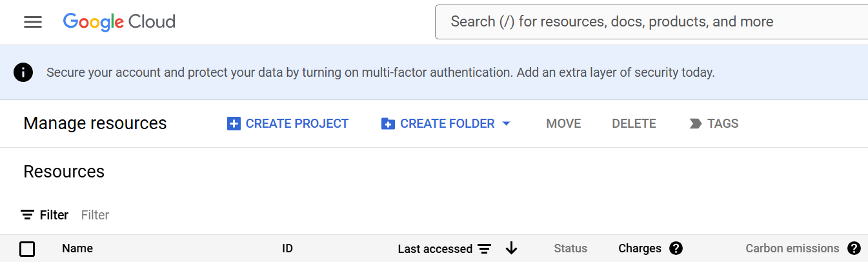The width and height of the screenshot is (868, 262).
Task: Click the info icon in security banner
Action: [23, 72]
